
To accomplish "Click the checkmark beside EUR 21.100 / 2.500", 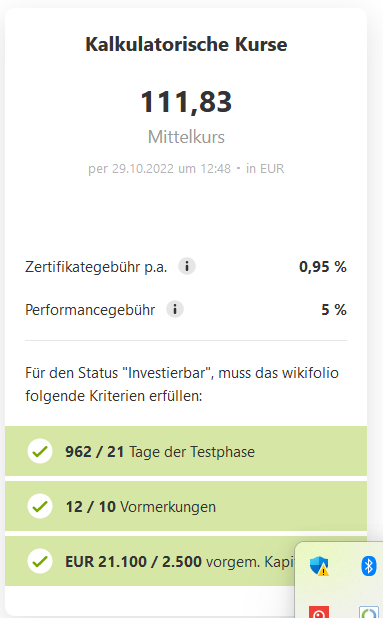I will [40, 561].
